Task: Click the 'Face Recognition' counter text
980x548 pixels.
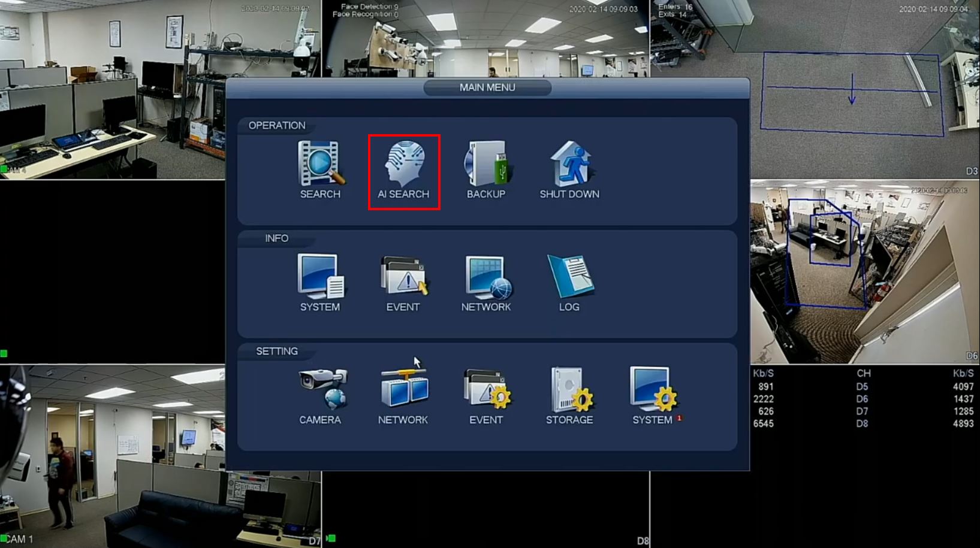Action: (x=365, y=14)
